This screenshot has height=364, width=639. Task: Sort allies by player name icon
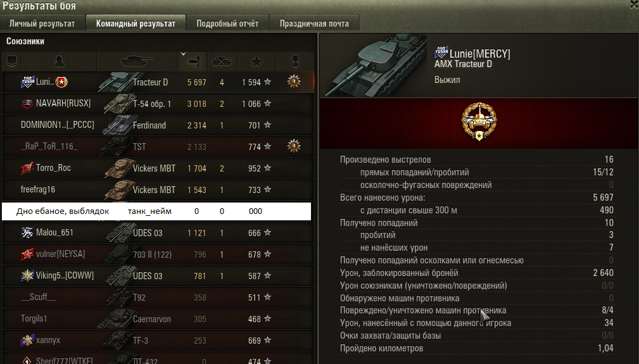(59, 62)
